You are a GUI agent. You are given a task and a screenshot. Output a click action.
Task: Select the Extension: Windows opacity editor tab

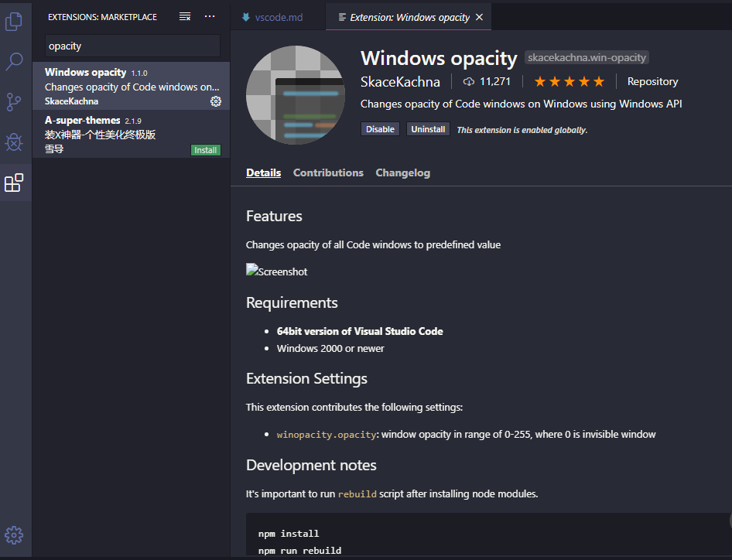[x=409, y=17]
